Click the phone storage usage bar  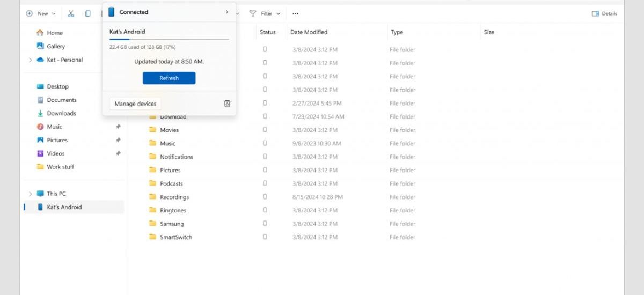point(169,39)
